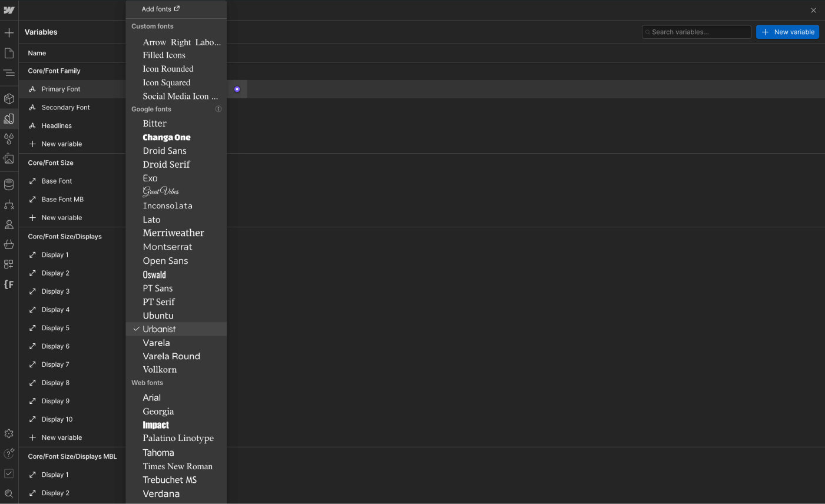The width and height of the screenshot is (825, 504).
Task: Click the blue New variable button
Action: point(787,32)
